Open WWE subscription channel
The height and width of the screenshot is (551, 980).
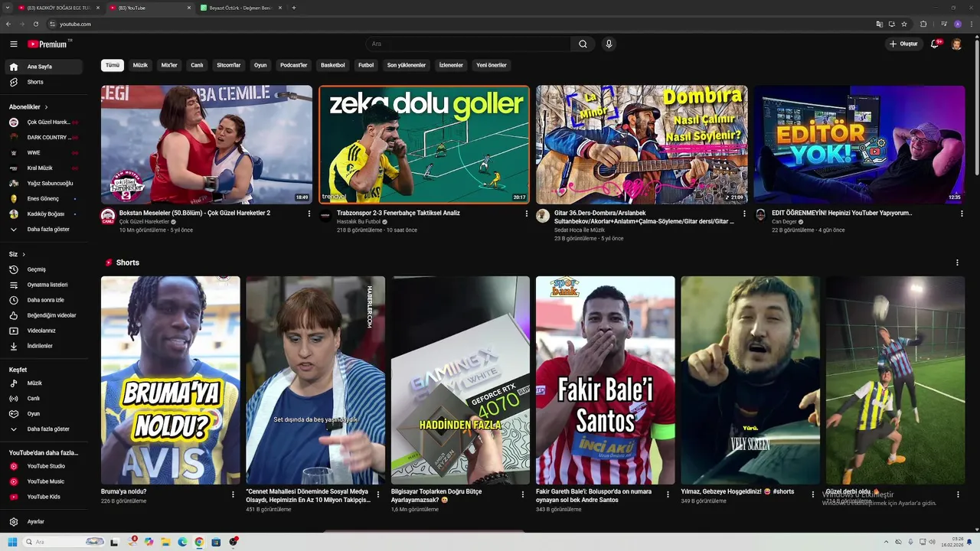(45, 153)
